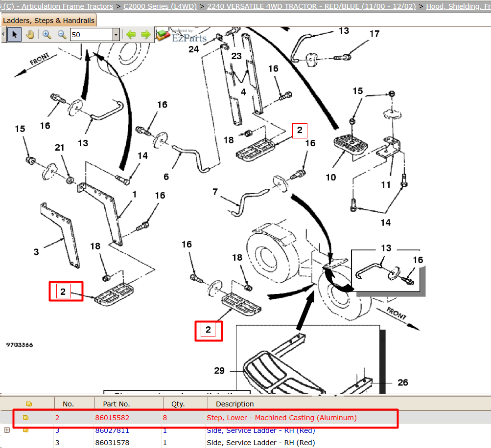Screen dimensions: 491x448
Task: Select part number 86015582
Action: coord(112,418)
